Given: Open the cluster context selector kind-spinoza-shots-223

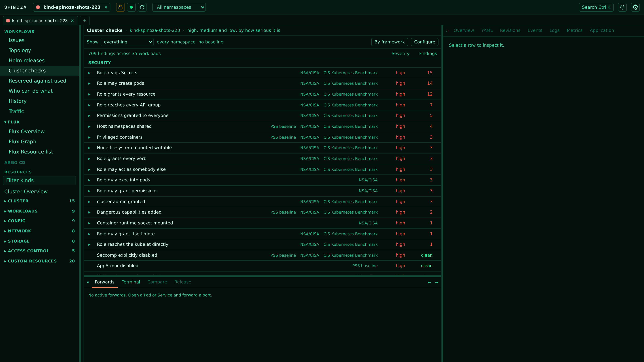Looking at the screenshot, I should tap(71, 7).
